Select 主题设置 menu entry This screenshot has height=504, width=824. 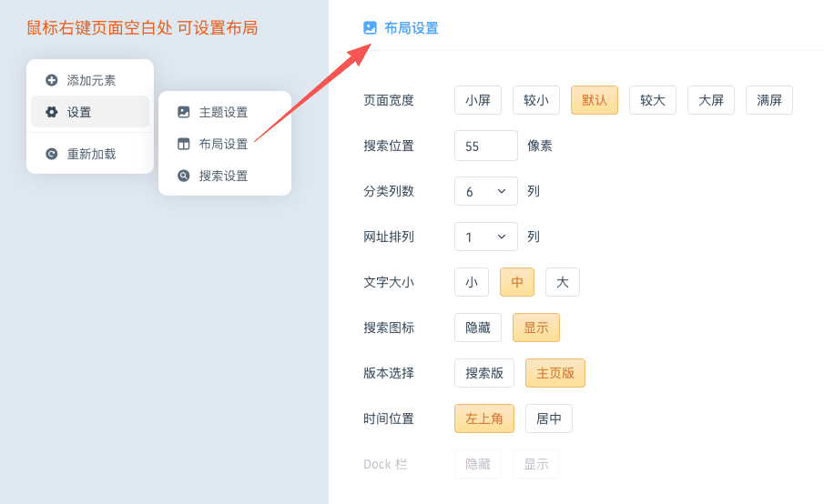point(224,112)
